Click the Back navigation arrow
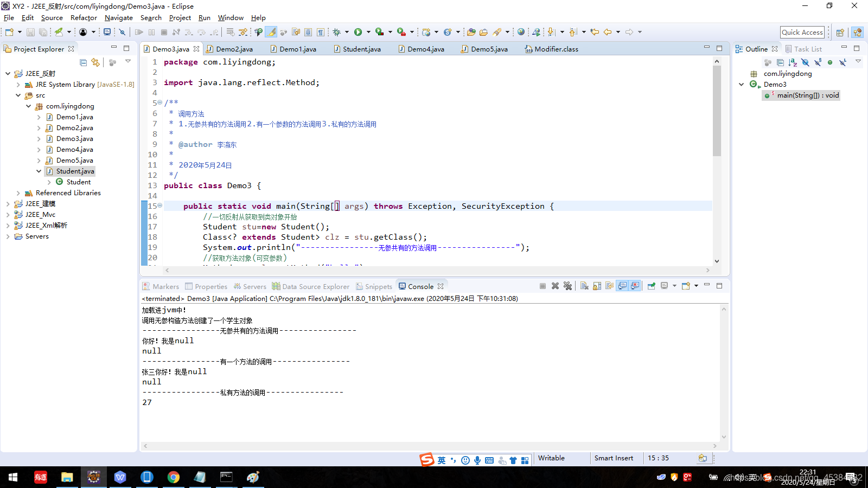Image resolution: width=868 pixels, height=488 pixels. tap(608, 32)
